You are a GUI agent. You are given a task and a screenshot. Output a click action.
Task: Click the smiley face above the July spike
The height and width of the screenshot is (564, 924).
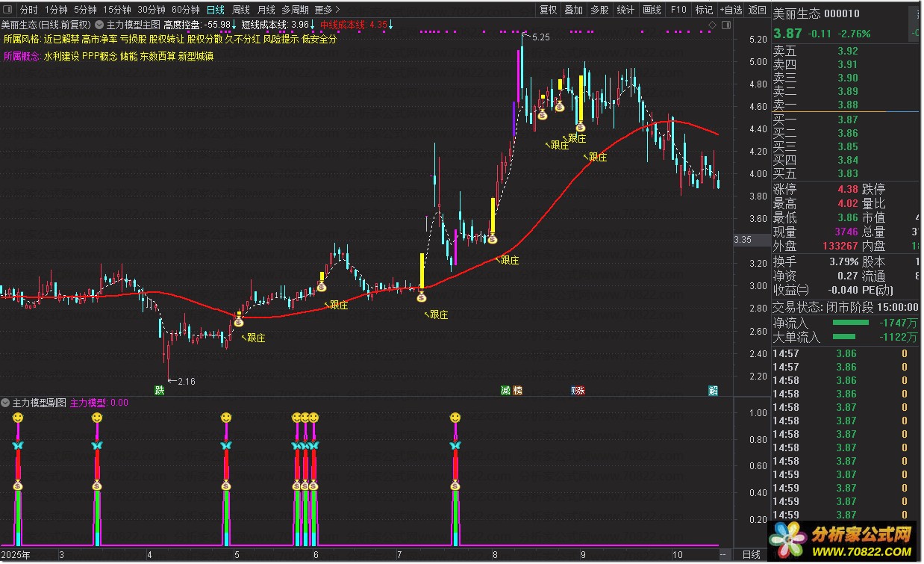tap(455, 417)
